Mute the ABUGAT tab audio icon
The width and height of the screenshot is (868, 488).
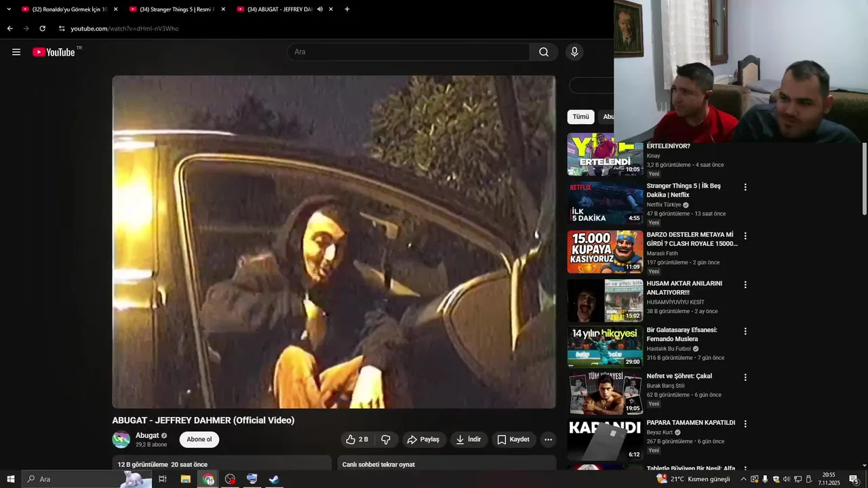click(x=319, y=9)
